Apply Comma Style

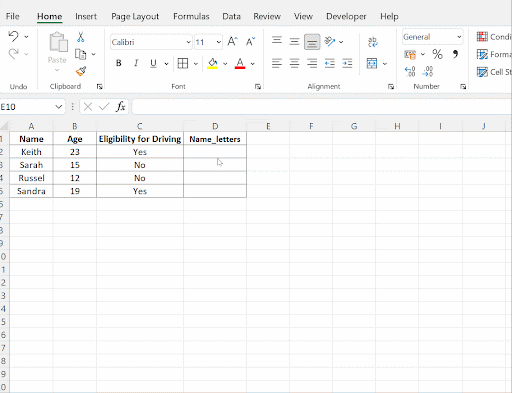(455, 54)
